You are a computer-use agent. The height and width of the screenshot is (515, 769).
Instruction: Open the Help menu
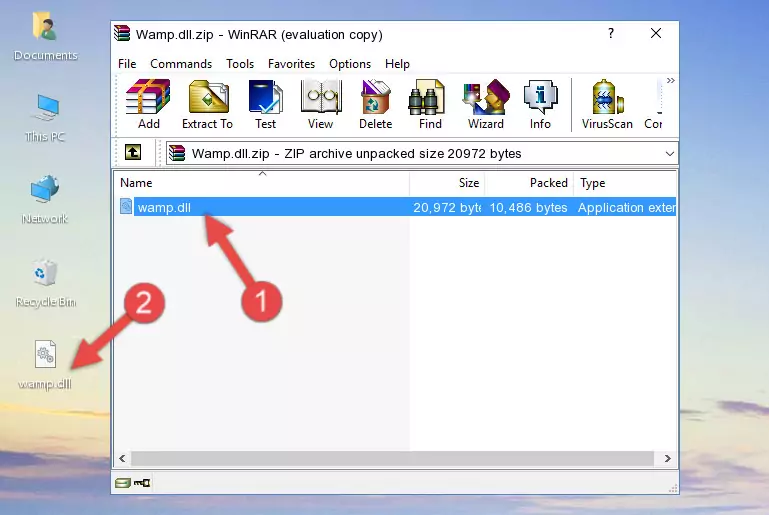point(397,64)
